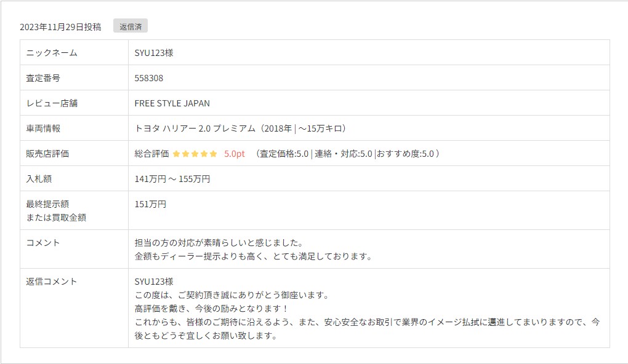
Task: Click the FREE STYLE JAPAN store name
Action: coord(172,103)
